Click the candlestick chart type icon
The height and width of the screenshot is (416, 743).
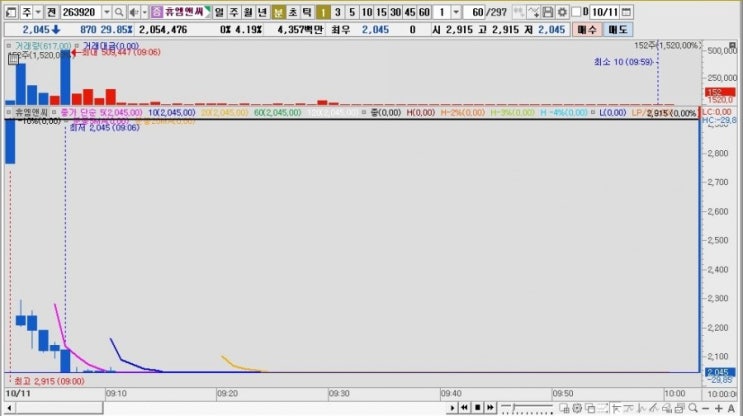(519, 12)
